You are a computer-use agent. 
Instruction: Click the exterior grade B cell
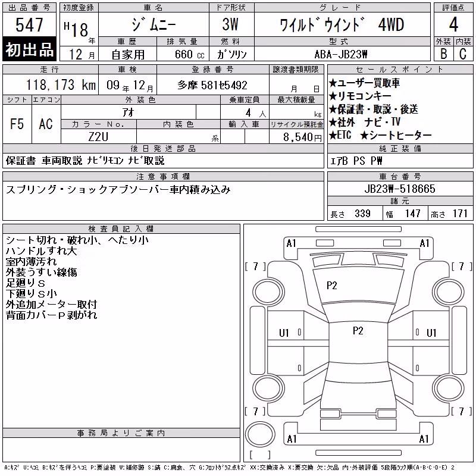click(x=443, y=54)
